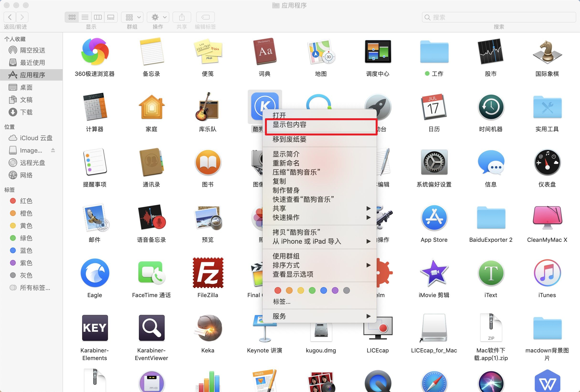Click the 编辑标签 toolbar button
The width and height of the screenshot is (580, 392).
click(206, 17)
